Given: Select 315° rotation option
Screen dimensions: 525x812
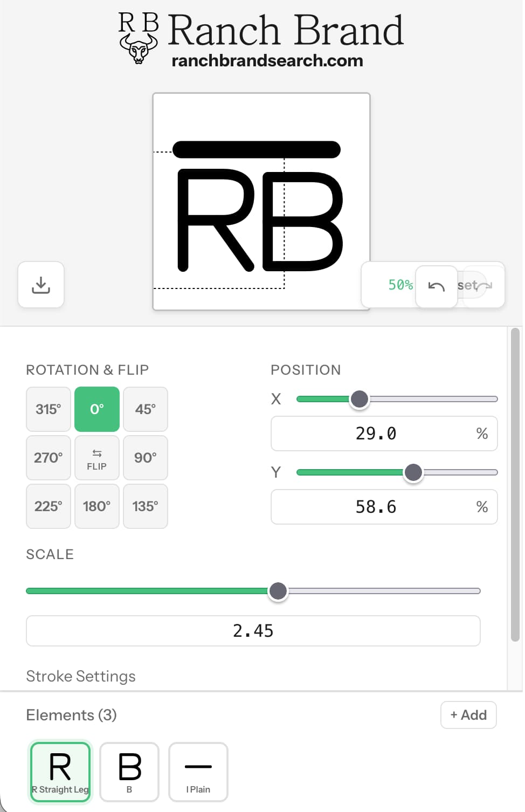Looking at the screenshot, I should point(48,409).
